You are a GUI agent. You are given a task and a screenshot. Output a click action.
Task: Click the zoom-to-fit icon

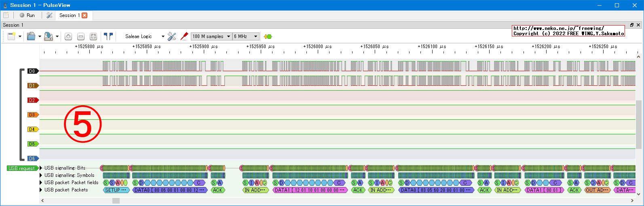[93, 36]
